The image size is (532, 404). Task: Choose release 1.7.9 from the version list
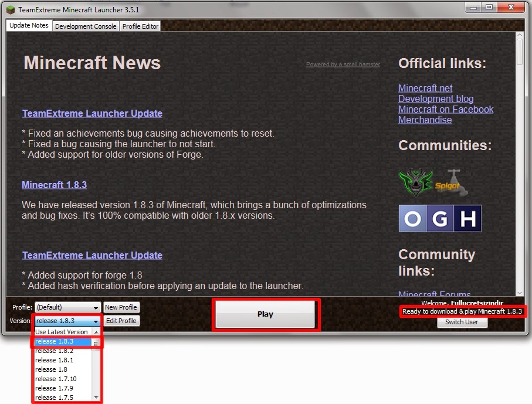point(63,388)
